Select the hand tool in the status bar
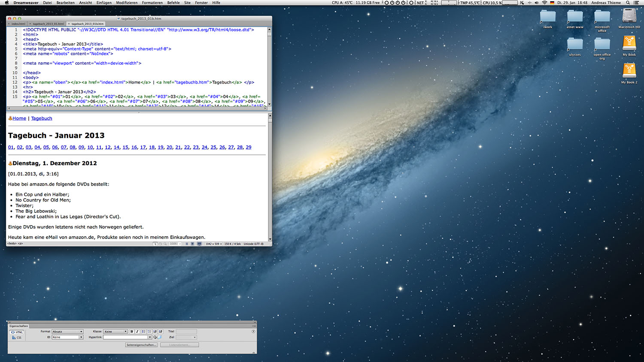 tap(160, 244)
